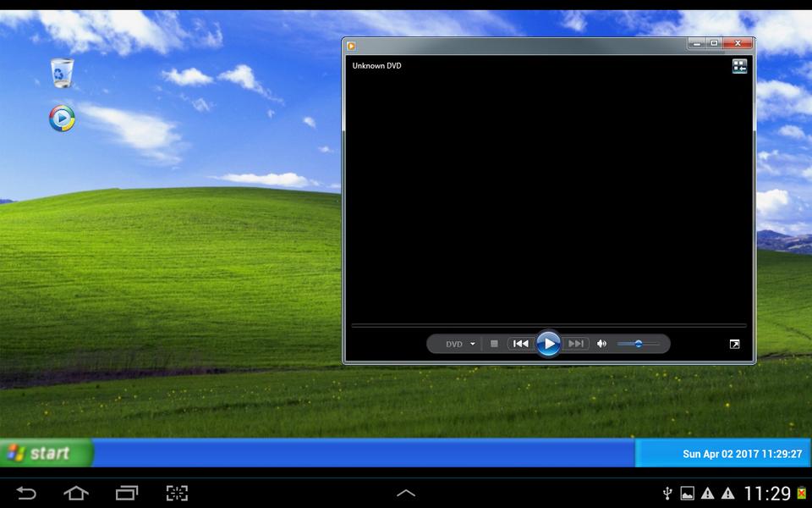Expand the bottom center chevron
Image resolution: width=812 pixels, height=508 pixels.
[x=405, y=493]
